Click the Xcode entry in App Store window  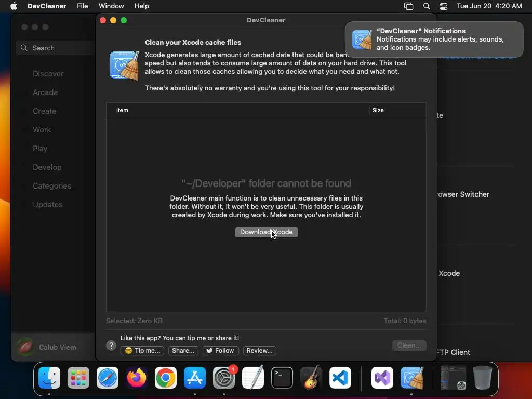[x=449, y=273]
